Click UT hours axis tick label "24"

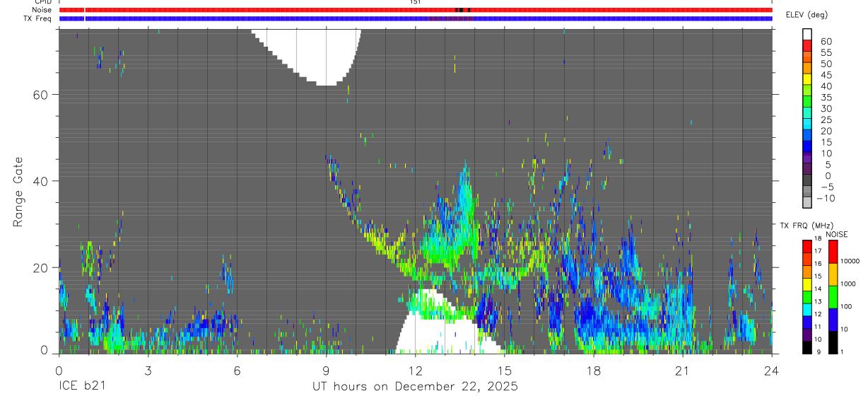click(771, 370)
